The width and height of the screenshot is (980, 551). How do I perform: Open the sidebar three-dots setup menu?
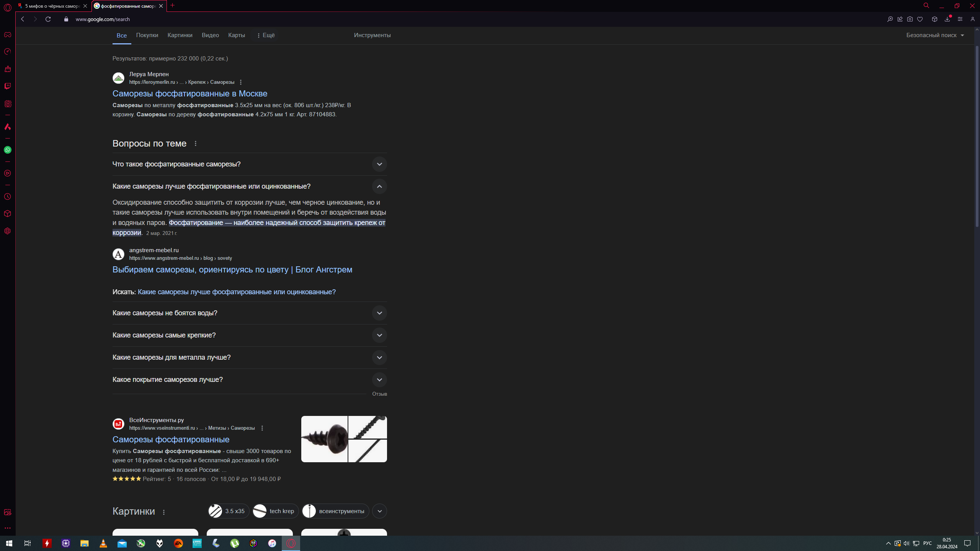(x=8, y=528)
